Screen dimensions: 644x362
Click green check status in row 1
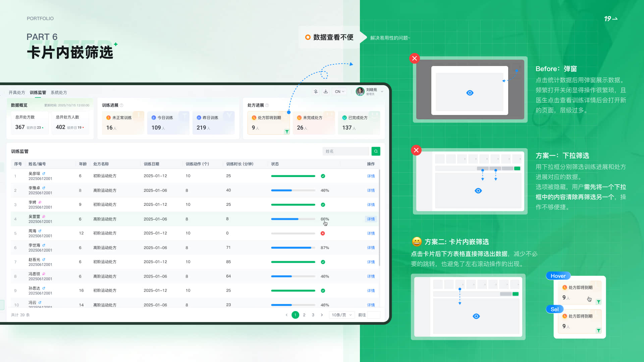click(x=323, y=176)
